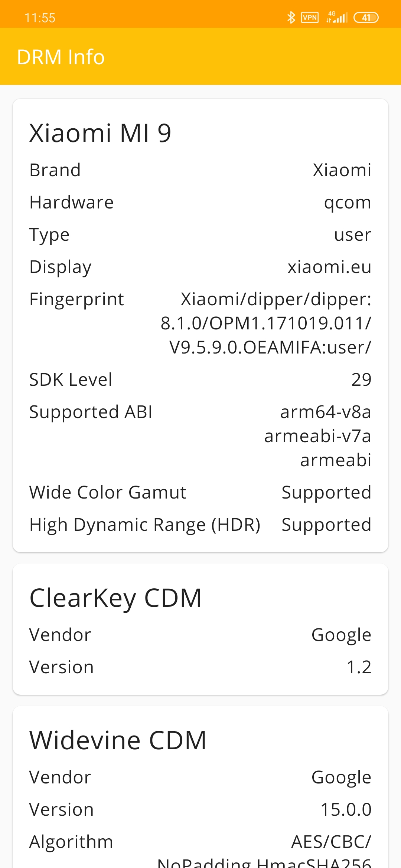Select the Brand row showing Xiaomi
Screen dimensions: 401x868
click(x=200, y=170)
